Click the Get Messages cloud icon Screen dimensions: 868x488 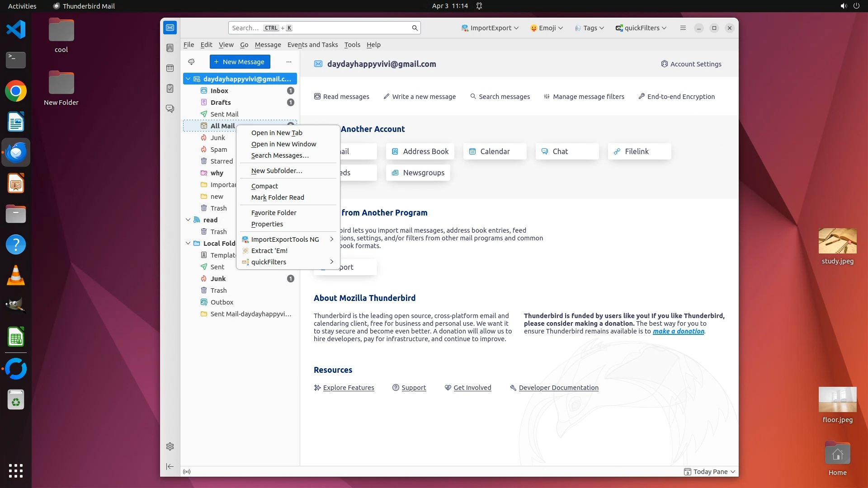tap(191, 62)
